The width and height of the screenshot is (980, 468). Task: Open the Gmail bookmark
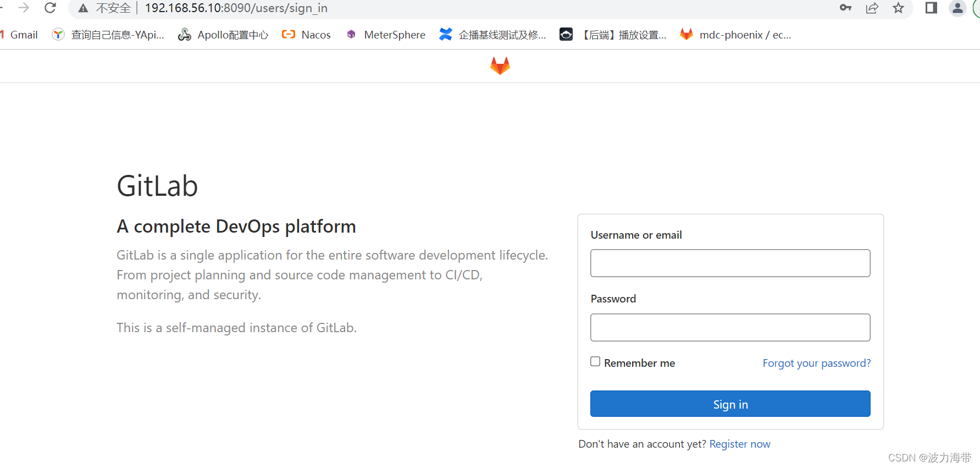[19, 35]
